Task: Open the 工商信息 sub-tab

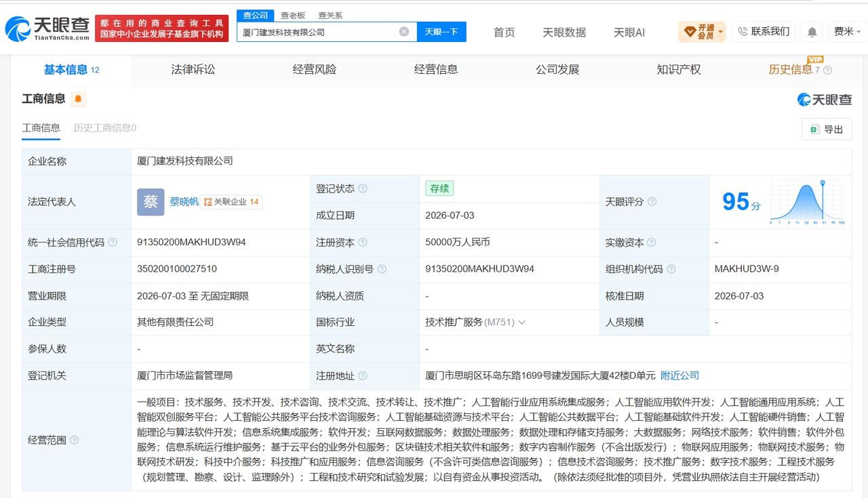Action: 41,128
